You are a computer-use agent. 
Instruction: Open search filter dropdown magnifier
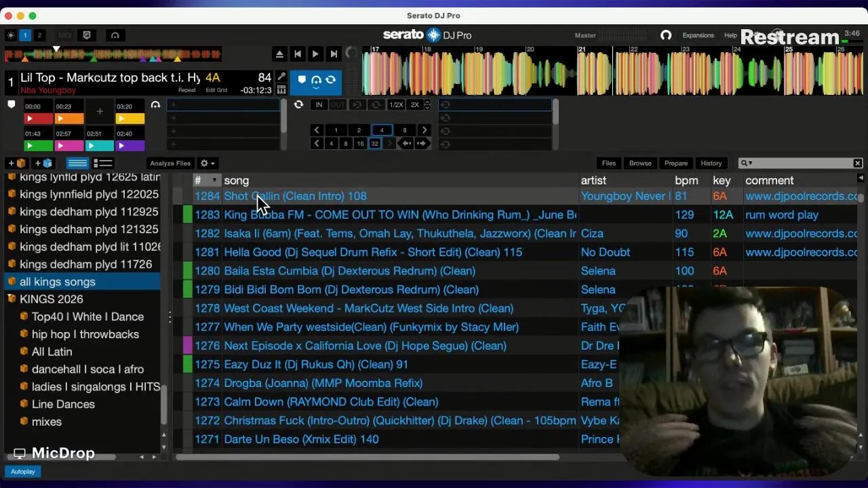746,163
